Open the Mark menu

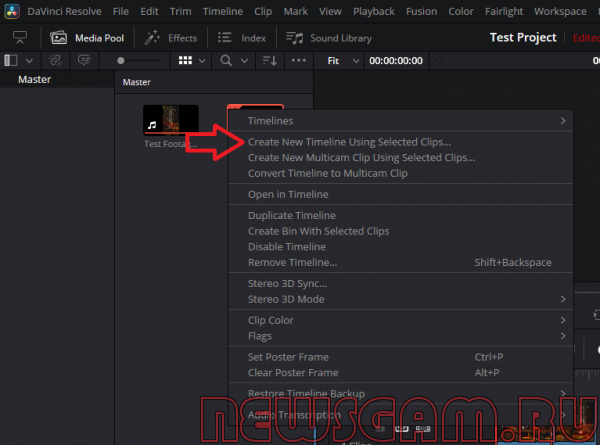pyautogui.click(x=295, y=11)
